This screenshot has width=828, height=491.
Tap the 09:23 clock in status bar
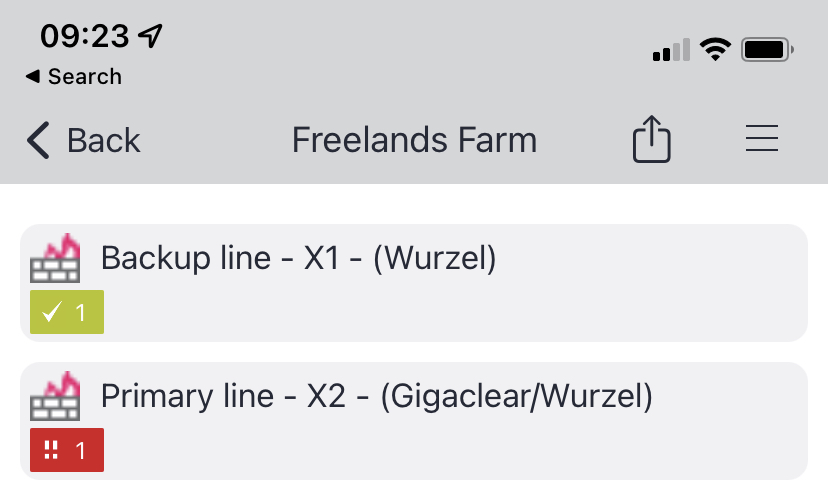point(85,37)
